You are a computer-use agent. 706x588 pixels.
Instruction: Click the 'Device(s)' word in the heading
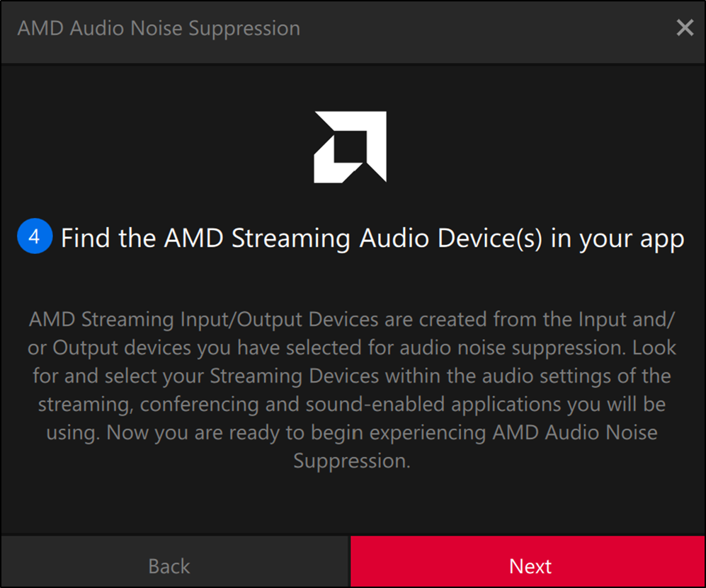(490, 238)
